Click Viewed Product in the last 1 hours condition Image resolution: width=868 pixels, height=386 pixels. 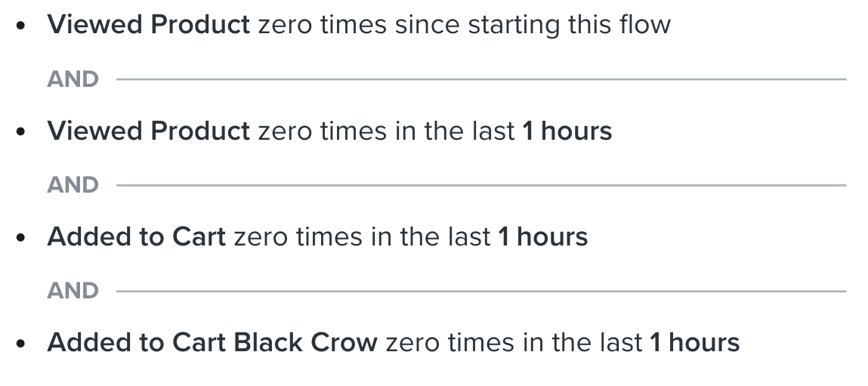pos(148,131)
